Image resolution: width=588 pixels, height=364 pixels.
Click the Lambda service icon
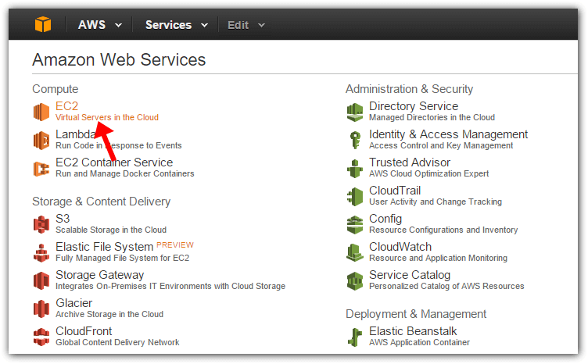point(41,141)
